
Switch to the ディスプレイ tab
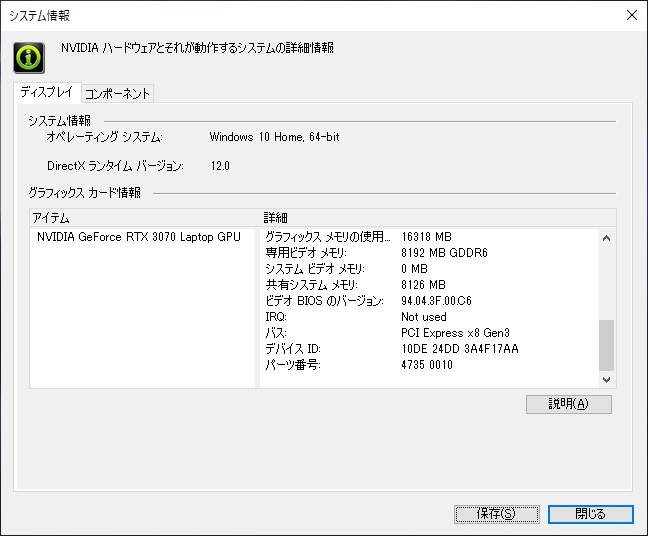click(47, 92)
